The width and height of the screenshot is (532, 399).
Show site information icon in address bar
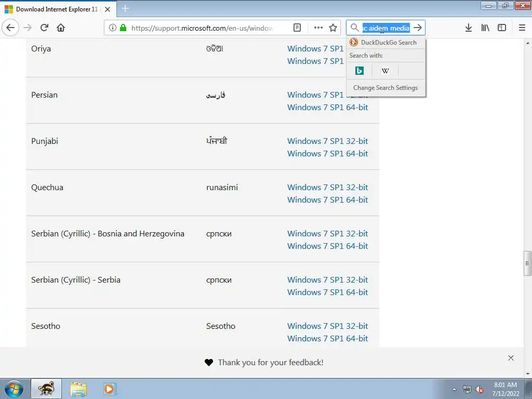[113, 28]
